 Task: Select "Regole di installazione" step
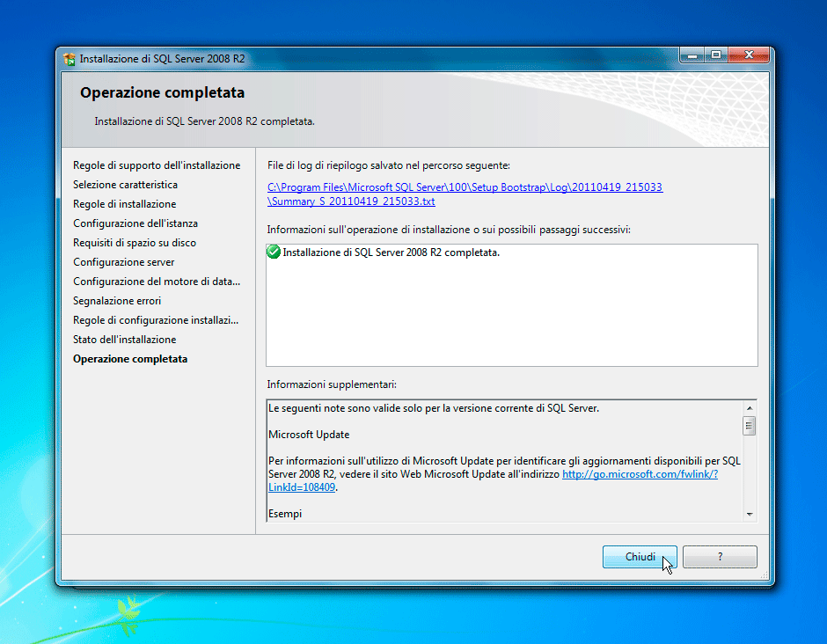(124, 204)
